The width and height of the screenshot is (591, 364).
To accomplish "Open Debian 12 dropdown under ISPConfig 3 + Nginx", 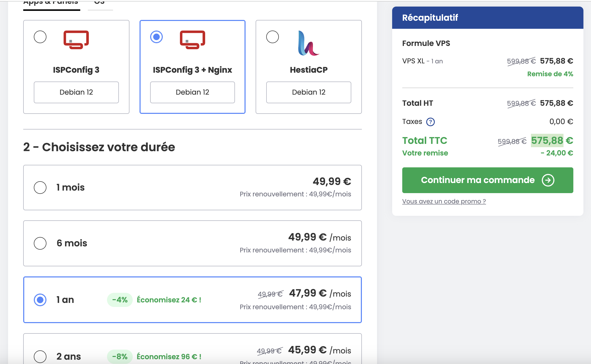I will (192, 92).
